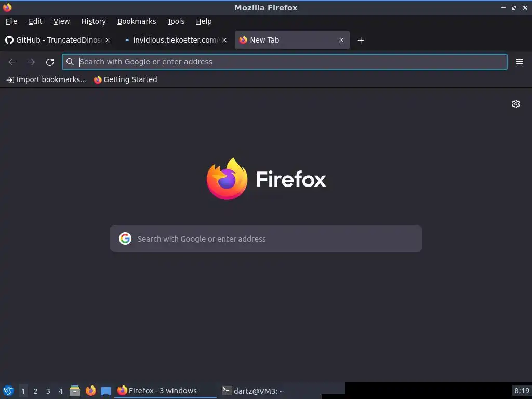This screenshot has width=532, height=399.
Task: Click the show desktop icon in taskbar
Action: pyautogui.click(x=106, y=391)
